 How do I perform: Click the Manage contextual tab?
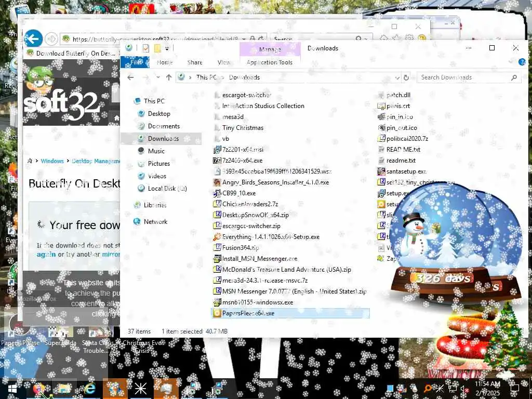[270, 49]
